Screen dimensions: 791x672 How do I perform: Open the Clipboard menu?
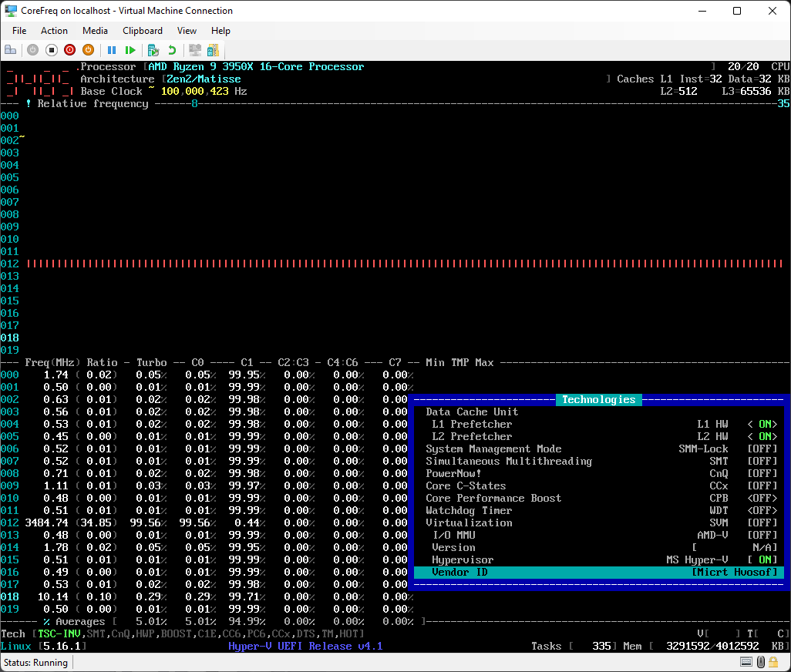click(x=143, y=31)
